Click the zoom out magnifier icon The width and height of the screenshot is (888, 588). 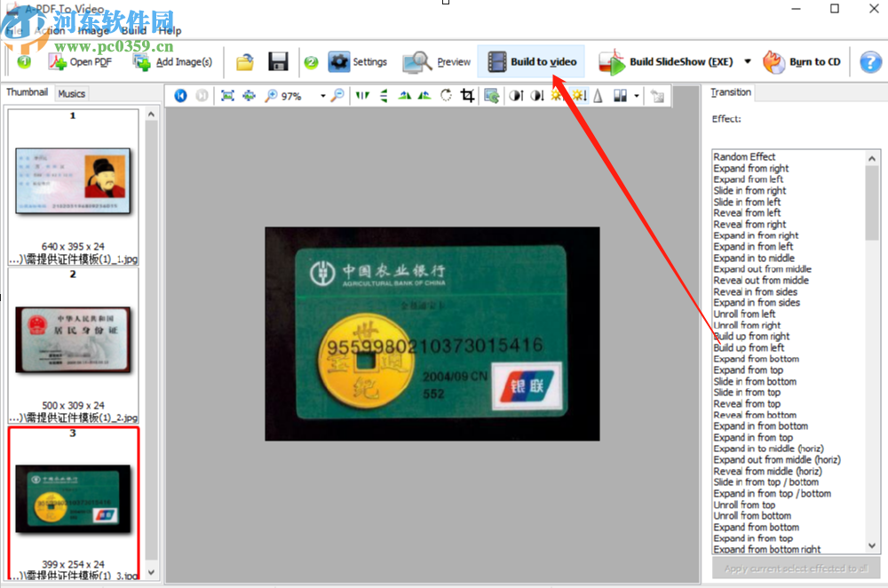(337, 95)
